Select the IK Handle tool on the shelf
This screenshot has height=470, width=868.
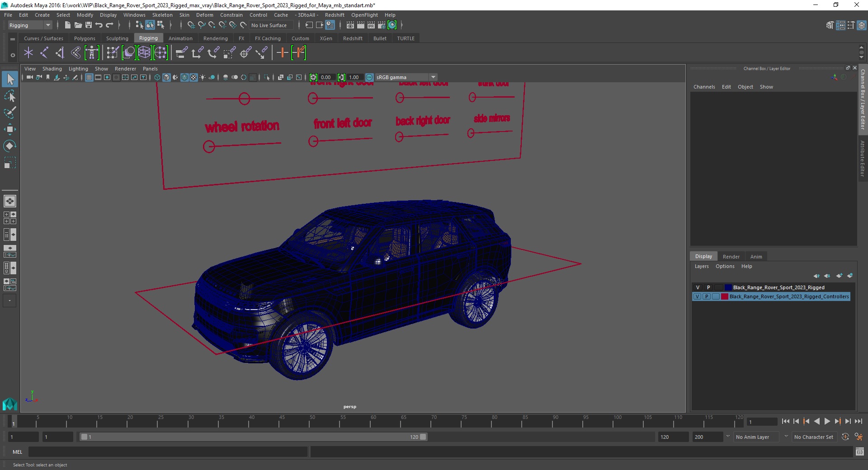pos(60,53)
